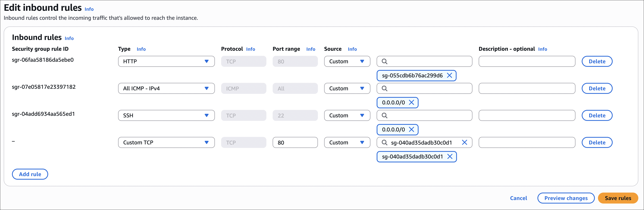This screenshot has width=644, height=210.
Task: Cancel editing inbound rules
Action: pos(518,198)
